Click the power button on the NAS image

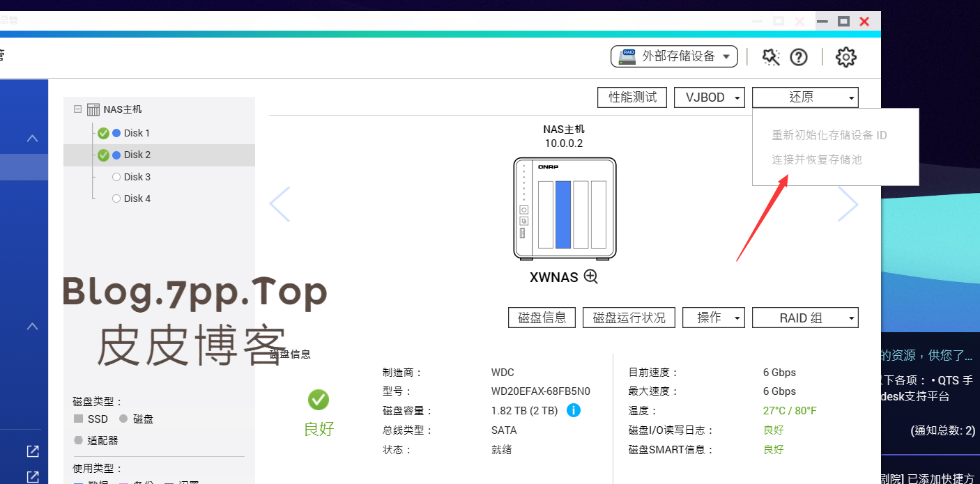[x=524, y=210]
